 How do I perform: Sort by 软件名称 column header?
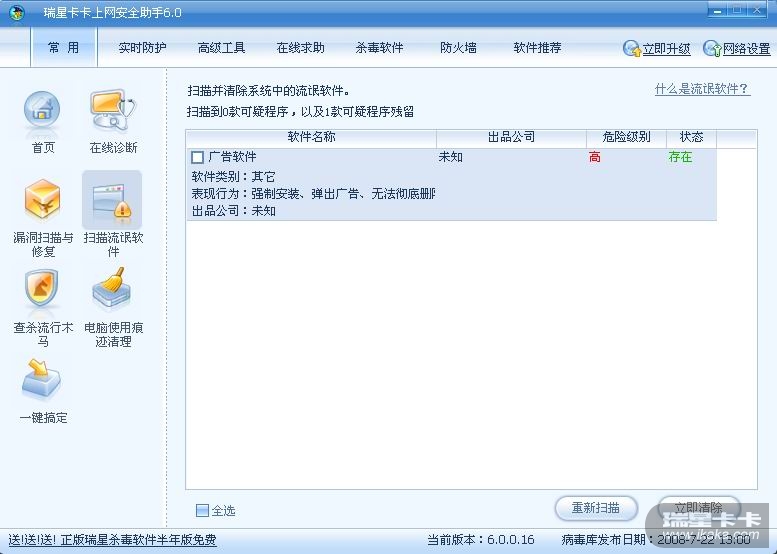click(x=311, y=137)
